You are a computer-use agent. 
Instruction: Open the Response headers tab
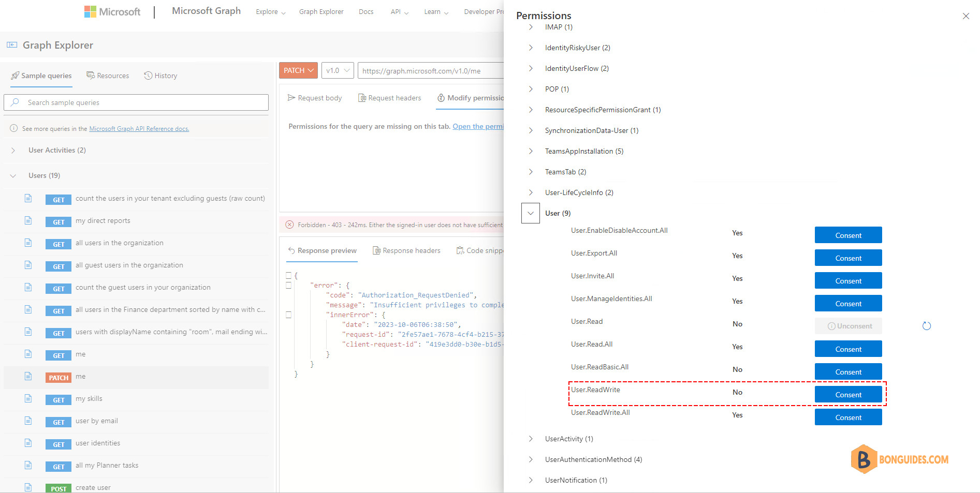coord(406,250)
